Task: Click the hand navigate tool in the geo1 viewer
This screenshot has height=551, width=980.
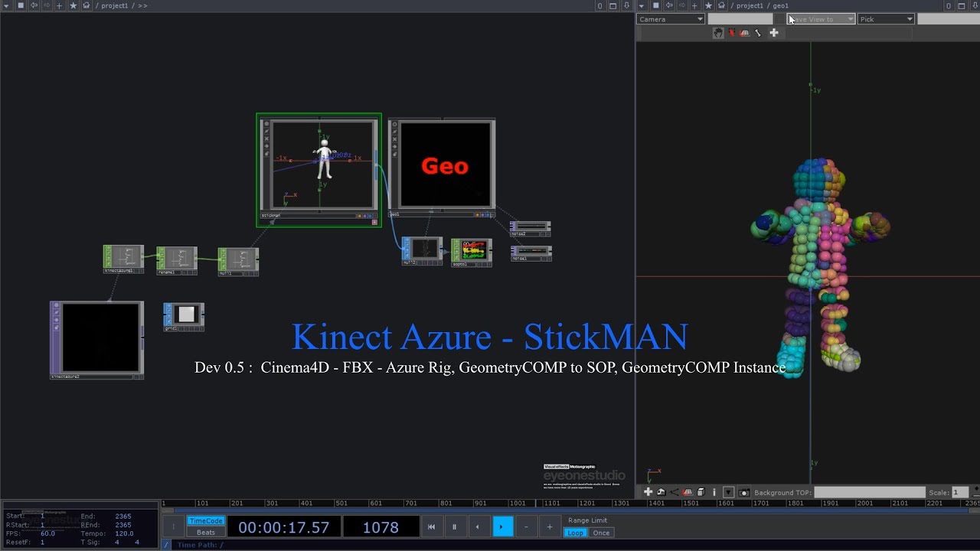Action: coord(718,33)
